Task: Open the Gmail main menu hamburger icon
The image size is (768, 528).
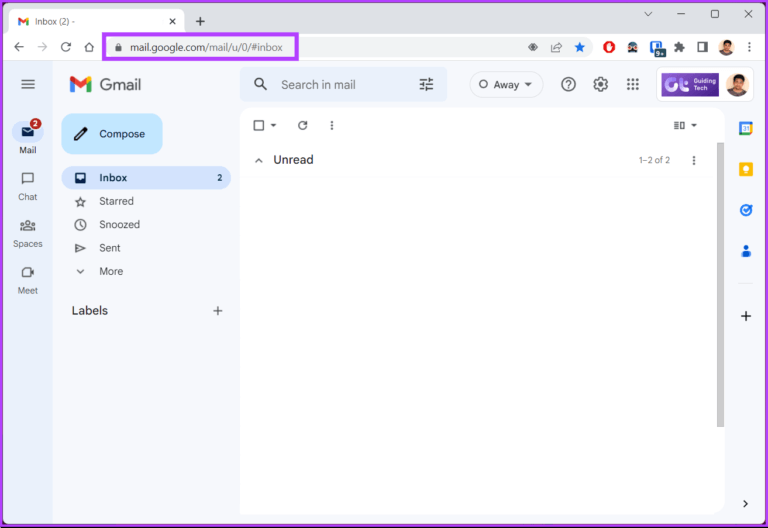Action: point(28,84)
